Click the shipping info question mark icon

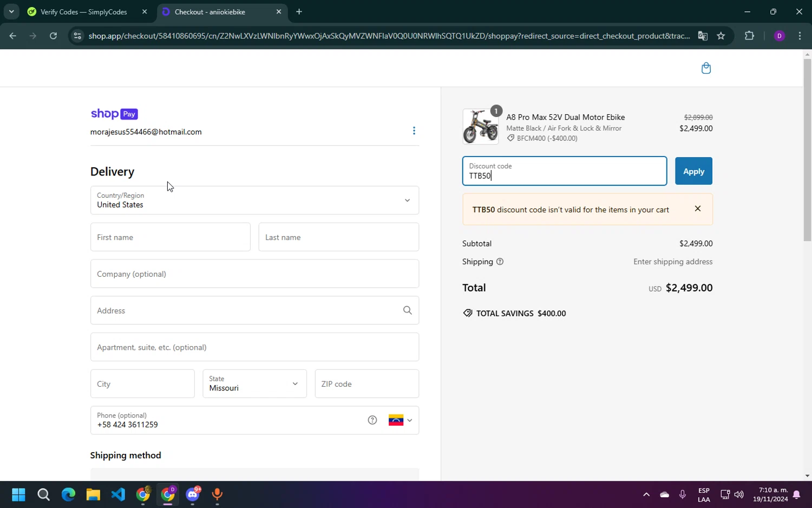click(500, 262)
